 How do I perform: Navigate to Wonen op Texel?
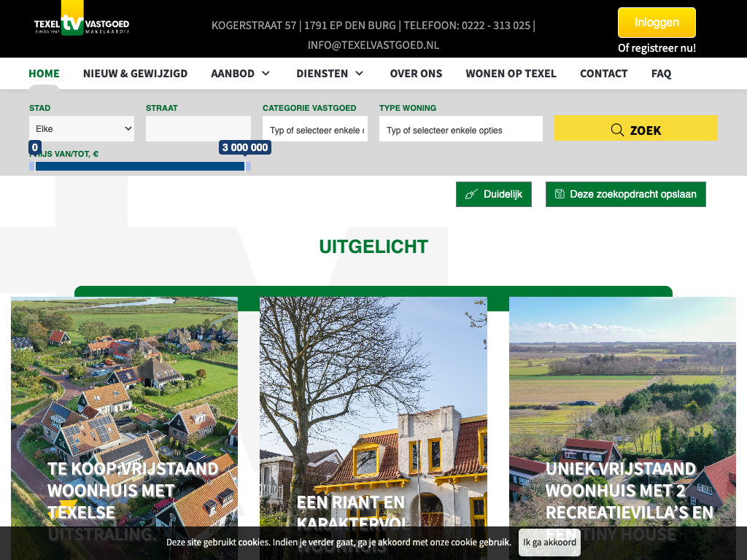511,74
